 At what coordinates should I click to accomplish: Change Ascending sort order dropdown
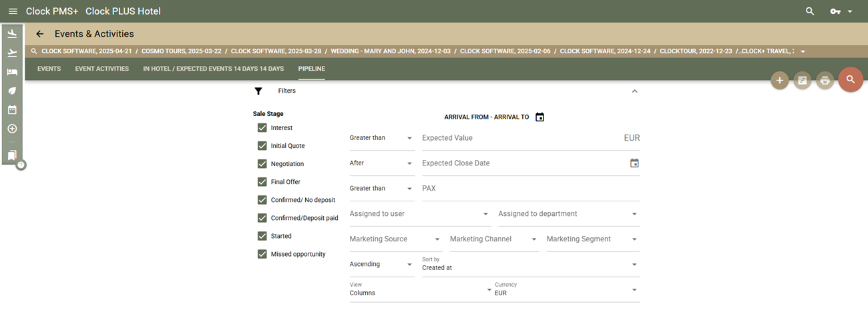click(382, 265)
